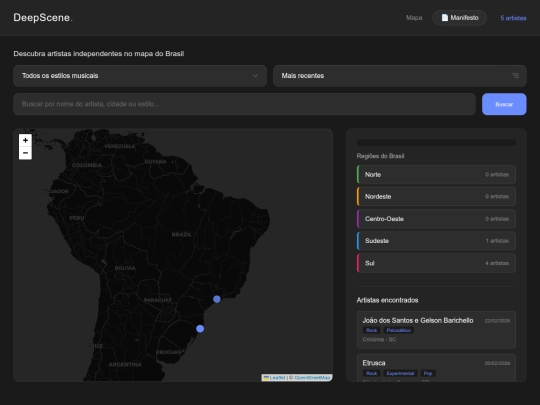Click the upper blue map marker
Image resolution: width=540 pixels, height=405 pixels.
tap(217, 299)
